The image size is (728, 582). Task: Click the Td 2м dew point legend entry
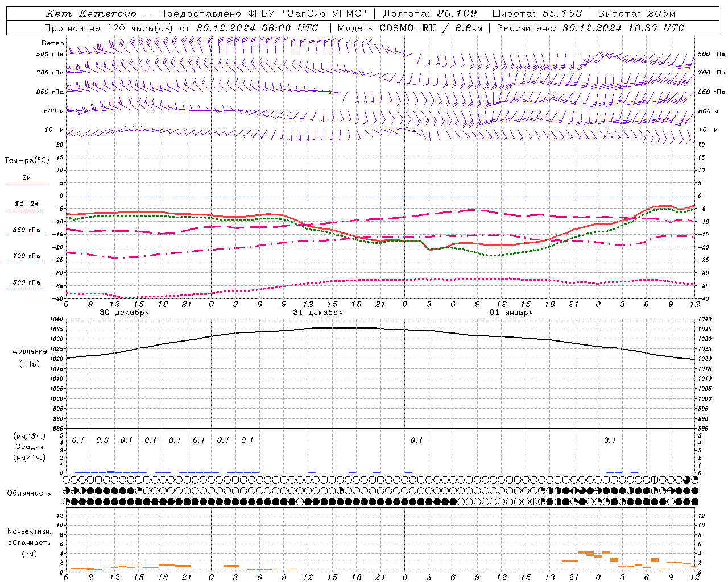pyautogui.click(x=27, y=204)
